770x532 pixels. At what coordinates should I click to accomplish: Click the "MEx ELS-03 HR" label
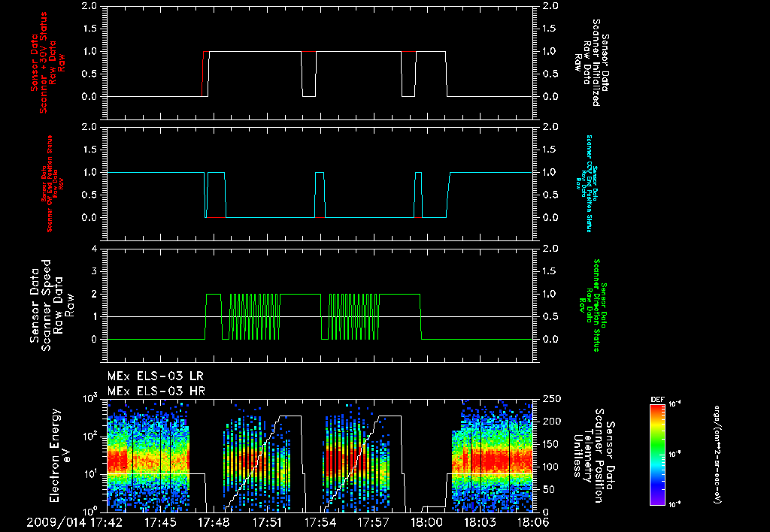pos(156,391)
